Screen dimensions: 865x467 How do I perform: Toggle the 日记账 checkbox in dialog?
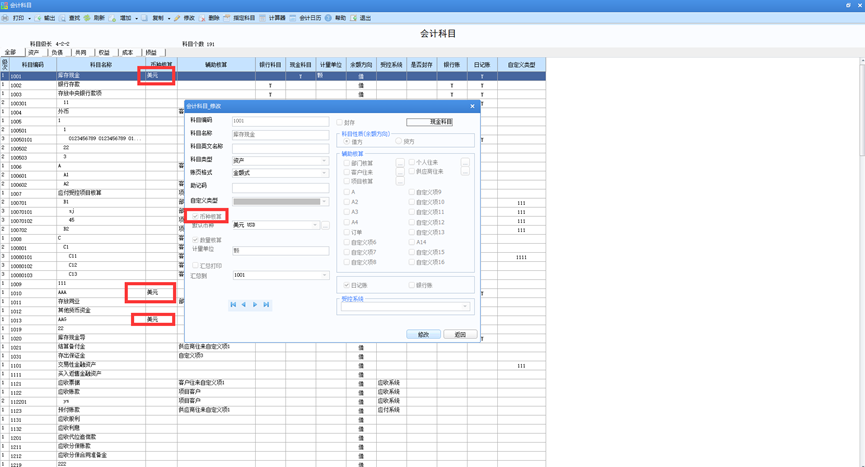pos(346,285)
